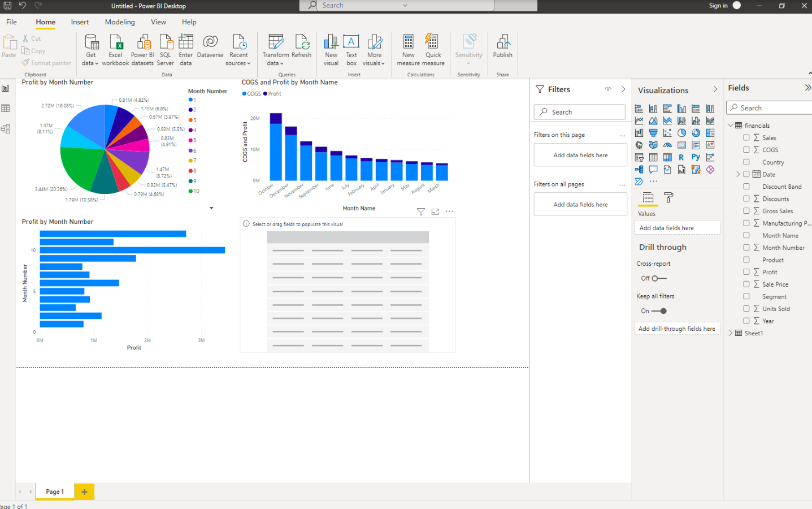Expand the Date hierarchy field
The height and width of the screenshot is (509, 812).
pyautogui.click(x=738, y=174)
